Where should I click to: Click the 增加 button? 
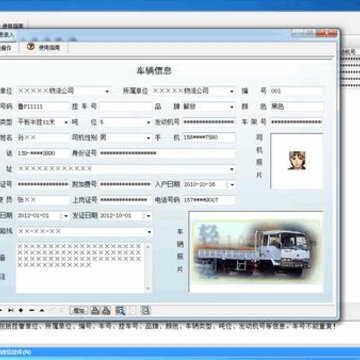[x=79, y=310]
